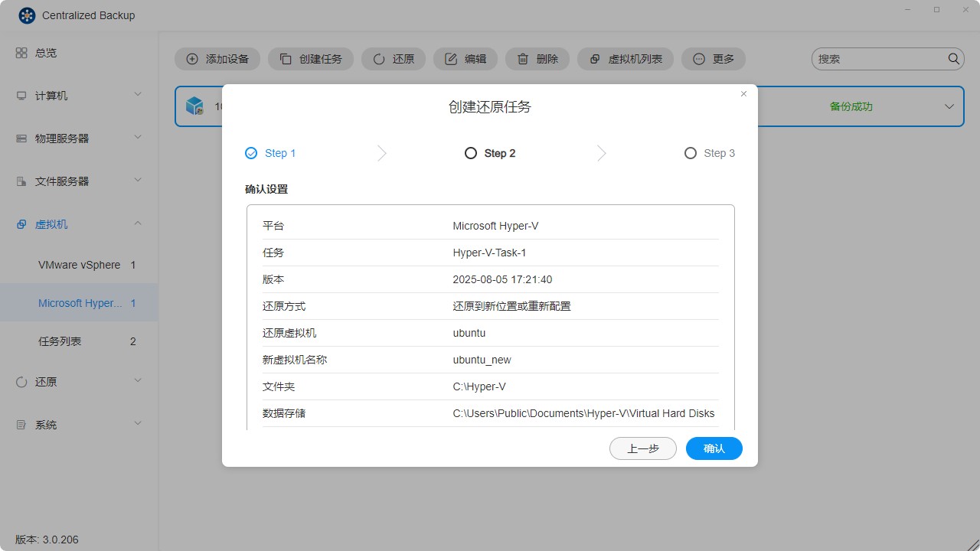Screen dimensions: 980x551
Task: Open the 备份成功 status dropdown
Action: [x=949, y=106]
